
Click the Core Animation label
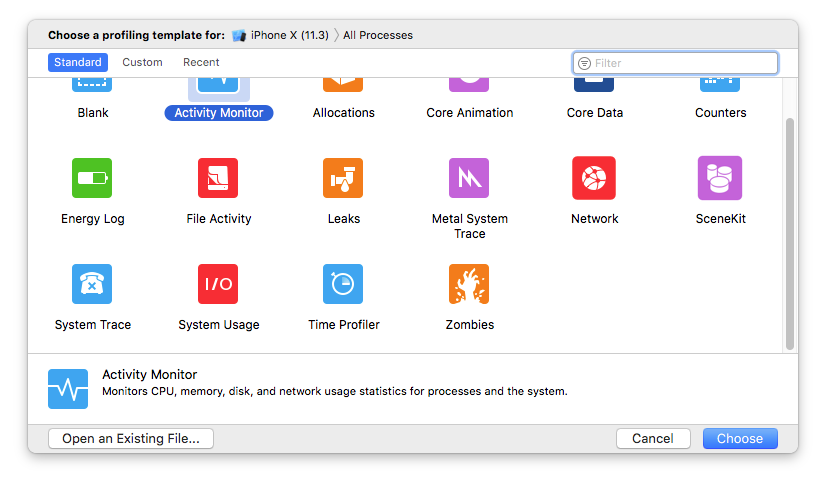click(x=470, y=112)
